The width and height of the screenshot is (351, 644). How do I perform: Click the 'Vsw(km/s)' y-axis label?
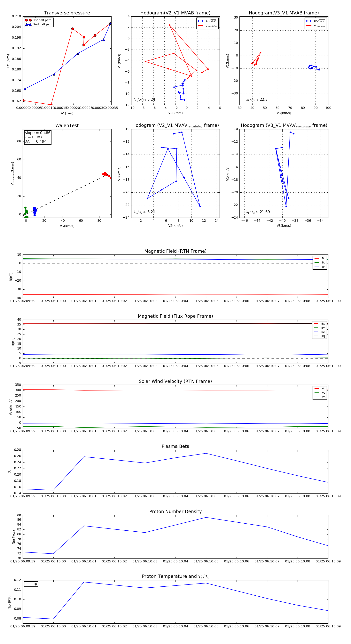(x=11, y=407)
